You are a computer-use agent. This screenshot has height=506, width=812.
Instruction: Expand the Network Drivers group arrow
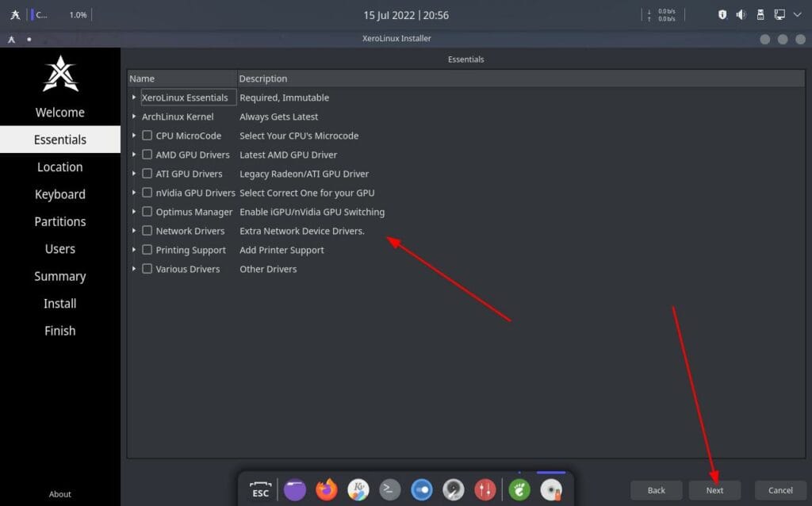(133, 231)
